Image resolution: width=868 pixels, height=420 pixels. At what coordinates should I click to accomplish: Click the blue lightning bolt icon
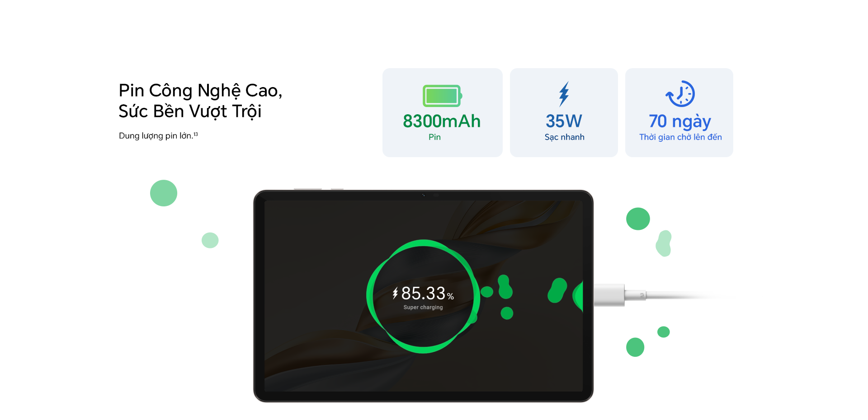coord(564,94)
